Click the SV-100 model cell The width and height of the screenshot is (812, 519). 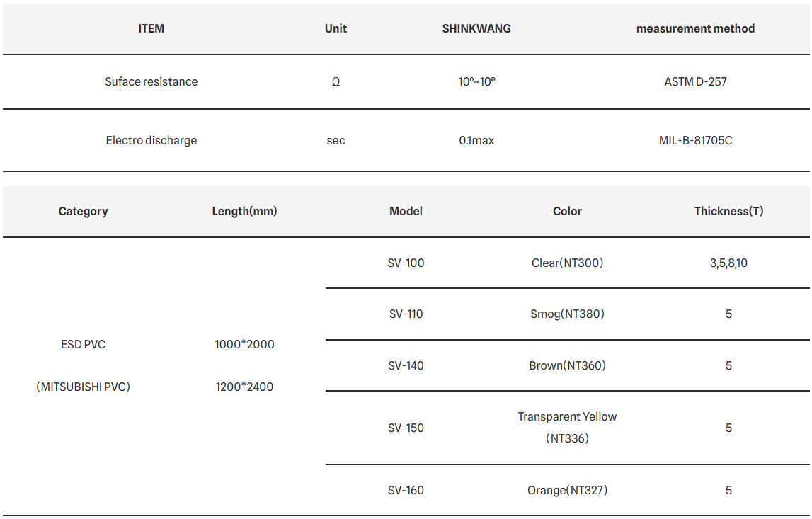[406, 263]
